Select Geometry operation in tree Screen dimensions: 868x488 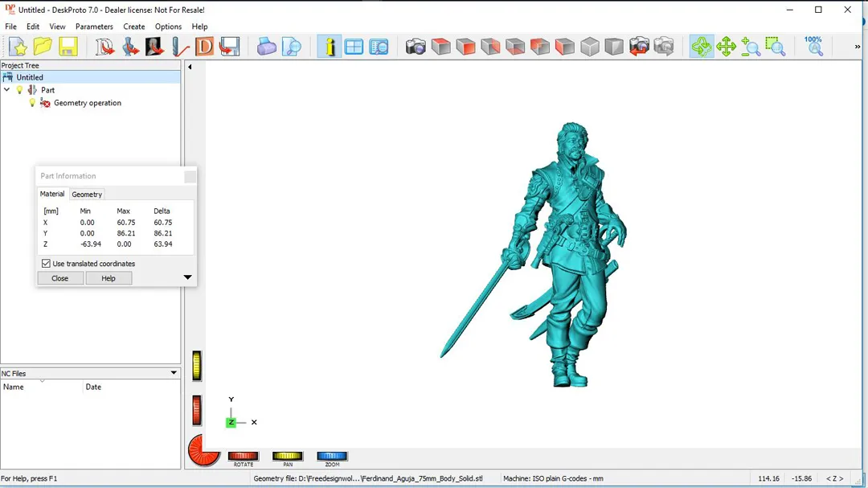click(88, 103)
